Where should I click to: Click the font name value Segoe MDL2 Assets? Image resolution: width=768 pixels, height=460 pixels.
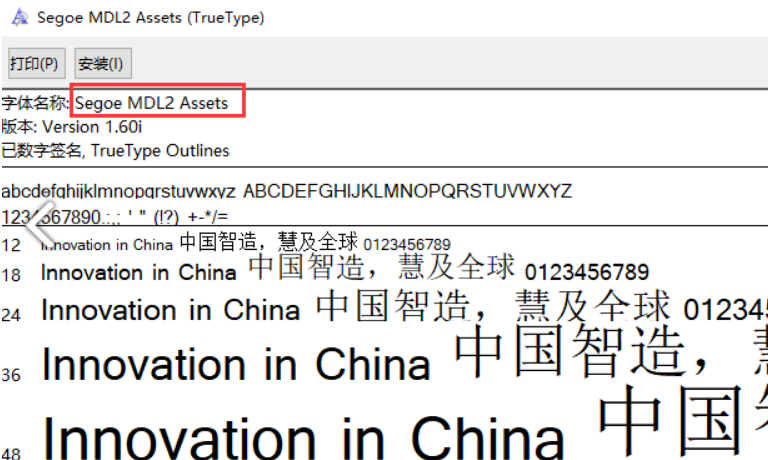click(151, 103)
